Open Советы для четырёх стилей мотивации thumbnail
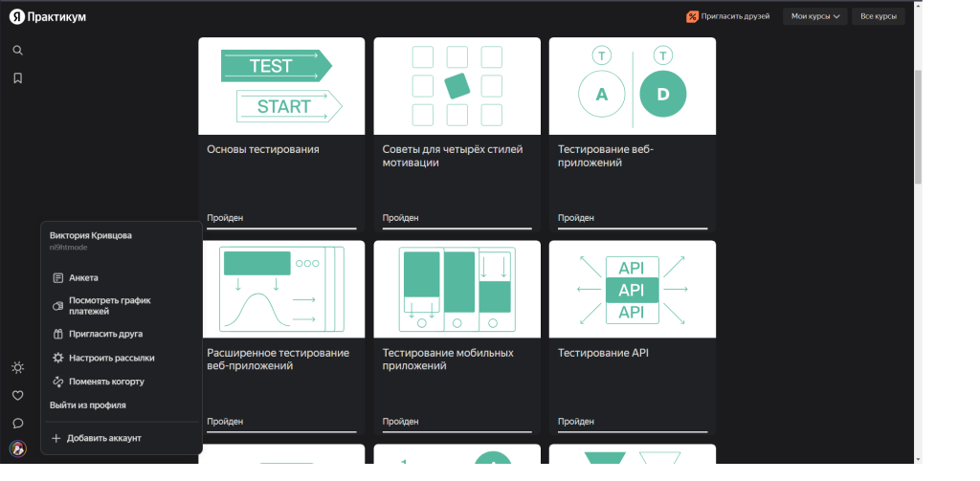The height and width of the screenshot is (481, 980). tap(457, 86)
